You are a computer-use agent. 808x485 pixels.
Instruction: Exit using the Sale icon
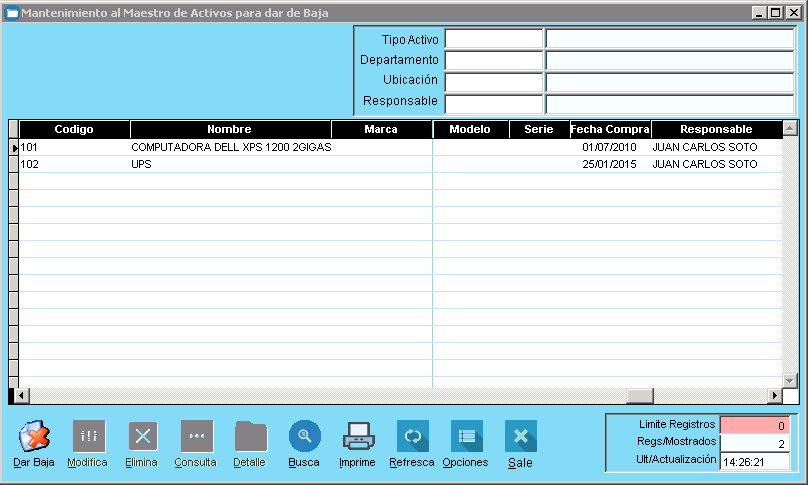coord(520,436)
